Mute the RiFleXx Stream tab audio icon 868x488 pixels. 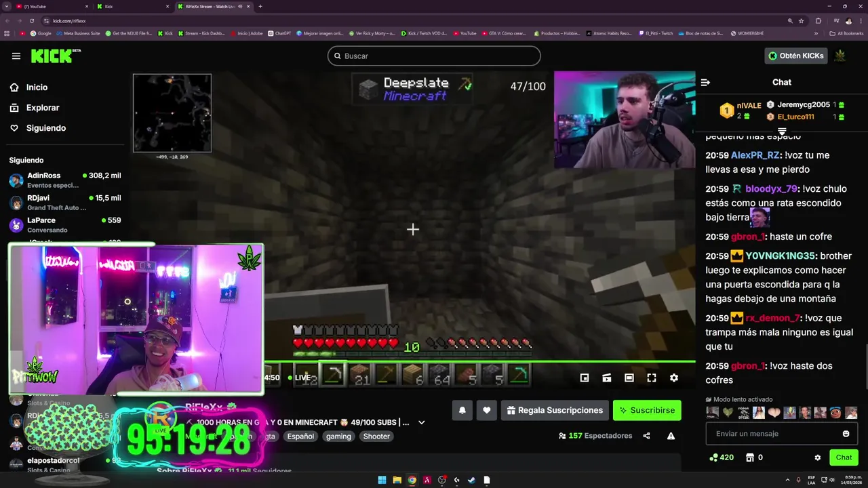click(x=240, y=6)
